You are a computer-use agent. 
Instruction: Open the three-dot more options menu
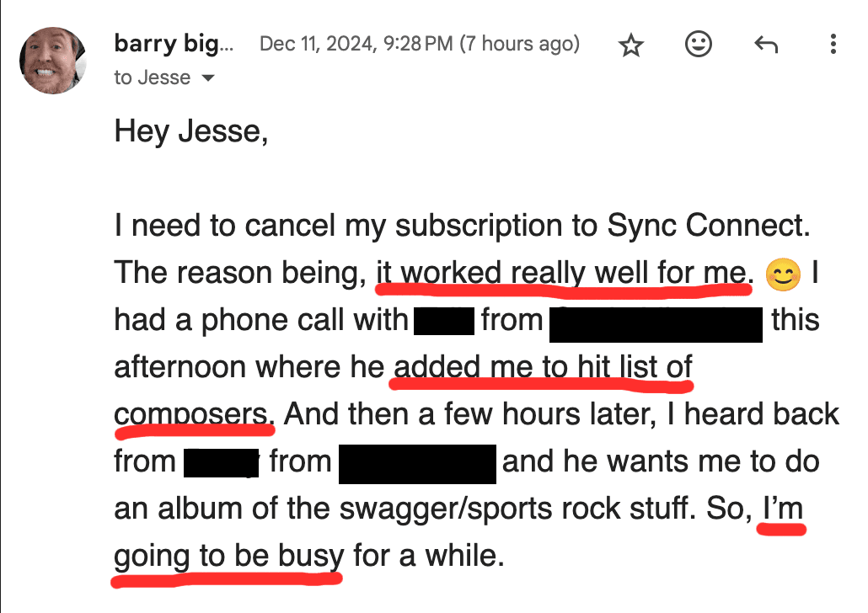pyautogui.click(x=833, y=44)
